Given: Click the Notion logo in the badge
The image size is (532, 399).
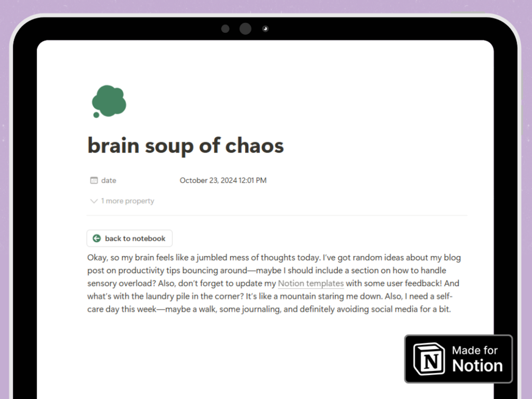Looking at the screenshot, I should coord(429,359).
